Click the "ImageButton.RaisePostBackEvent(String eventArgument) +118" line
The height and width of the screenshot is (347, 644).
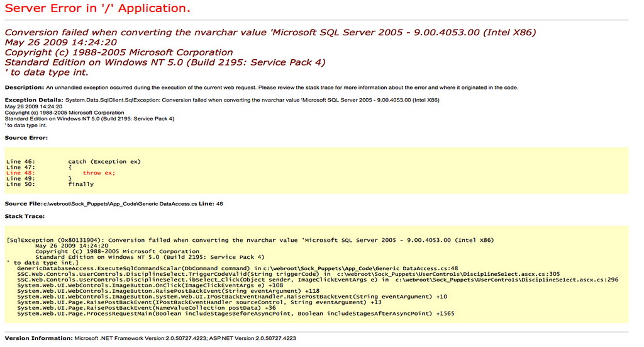coord(168,291)
